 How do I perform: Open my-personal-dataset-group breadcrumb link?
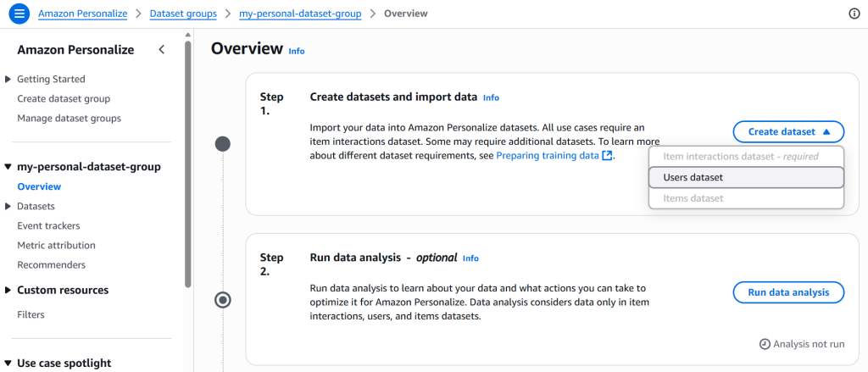tap(300, 14)
